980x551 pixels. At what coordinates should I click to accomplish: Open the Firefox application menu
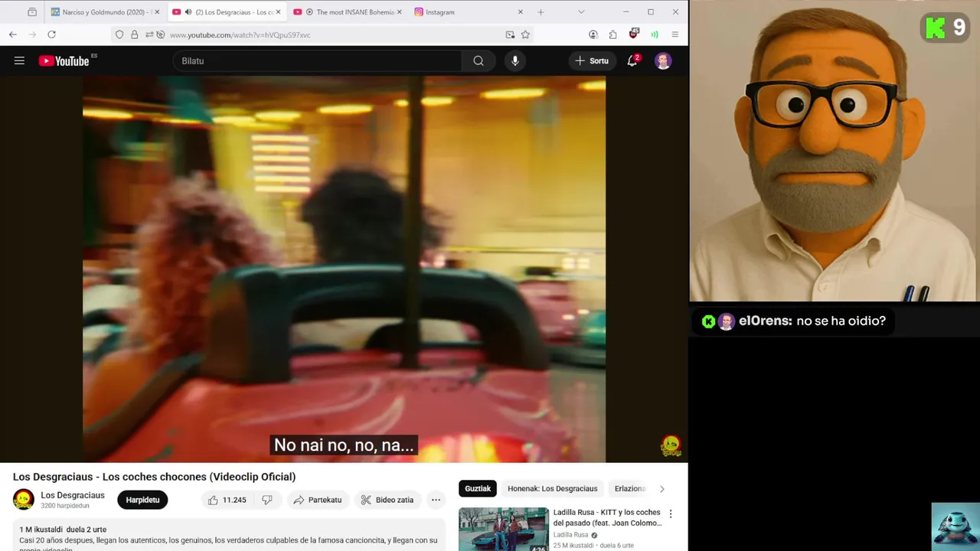pos(675,34)
